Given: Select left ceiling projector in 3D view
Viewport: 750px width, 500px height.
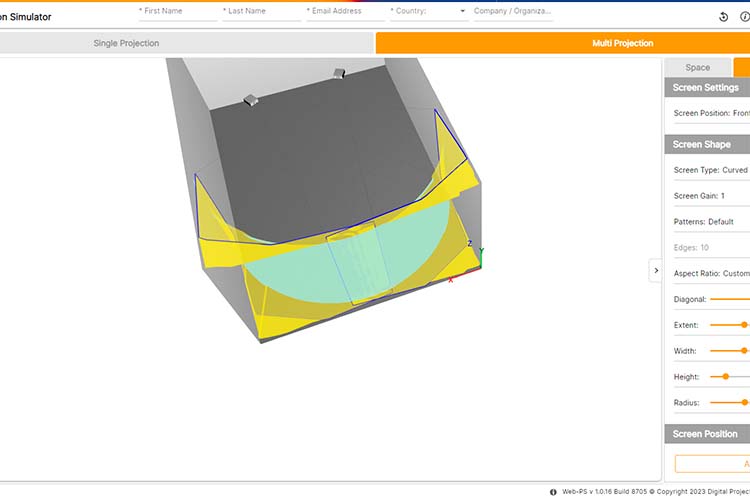Looking at the screenshot, I should (x=251, y=100).
